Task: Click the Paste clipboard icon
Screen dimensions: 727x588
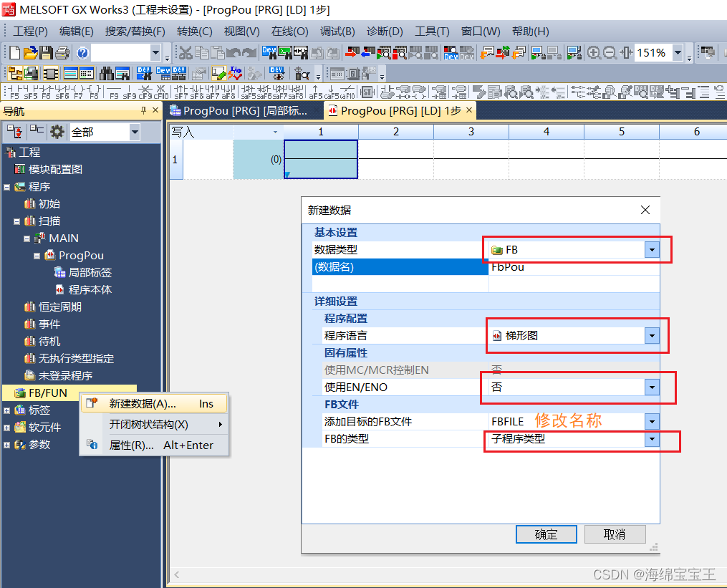Action: point(218,52)
